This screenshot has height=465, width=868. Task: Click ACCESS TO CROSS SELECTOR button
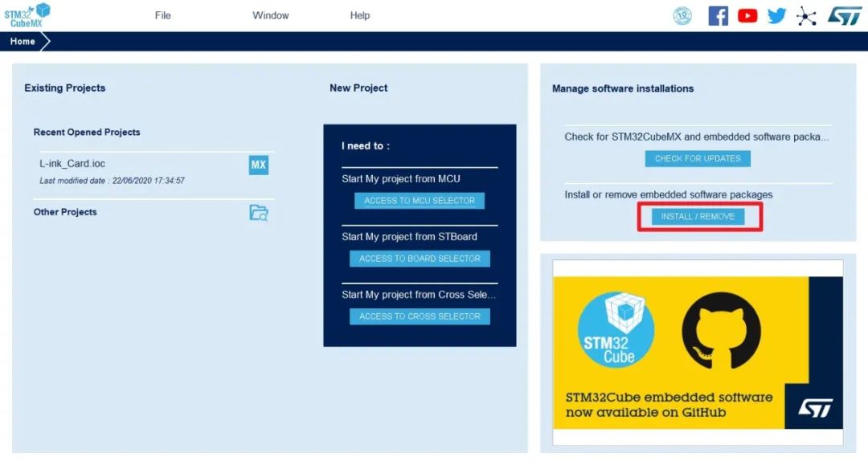tap(420, 316)
